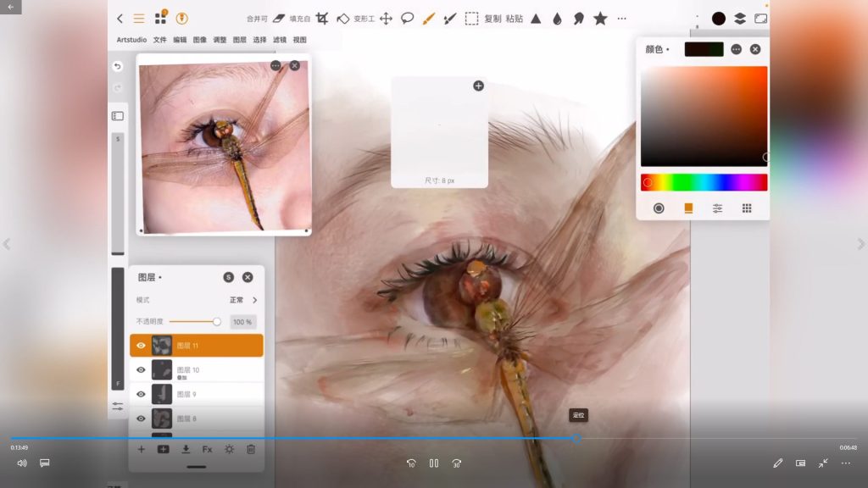
Task: Delete layer using trash icon
Action: pos(251,449)
